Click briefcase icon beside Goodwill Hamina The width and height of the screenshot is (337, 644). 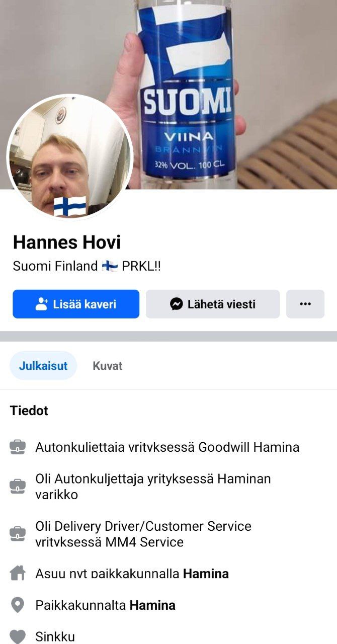[x=18, y=447]
